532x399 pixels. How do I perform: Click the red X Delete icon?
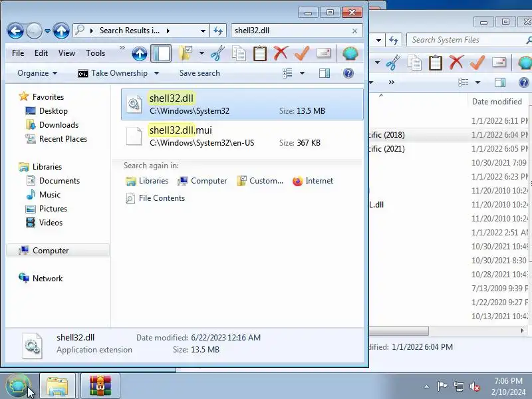click(281, 53)
